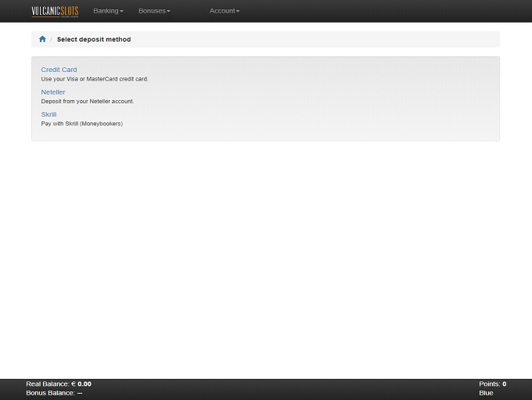Pick the Skrill deposit option
532x400 pixels.
tap(49, 114)
